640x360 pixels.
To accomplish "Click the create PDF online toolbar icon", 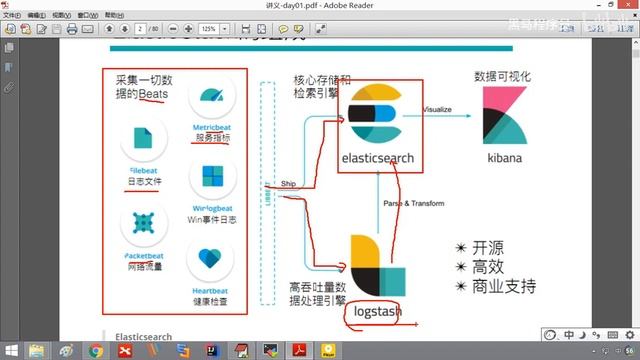I will coord(26,29).
